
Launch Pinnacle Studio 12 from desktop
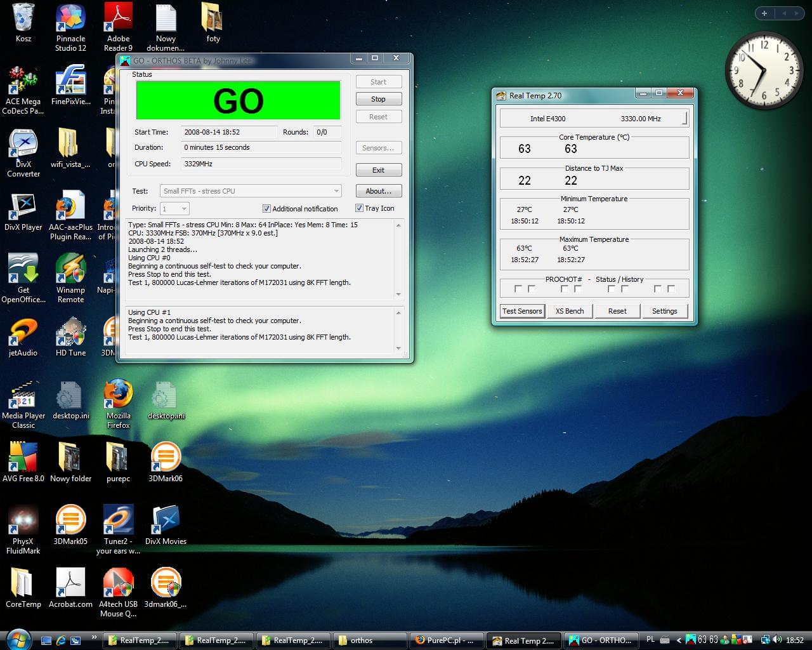coord(70,27)
